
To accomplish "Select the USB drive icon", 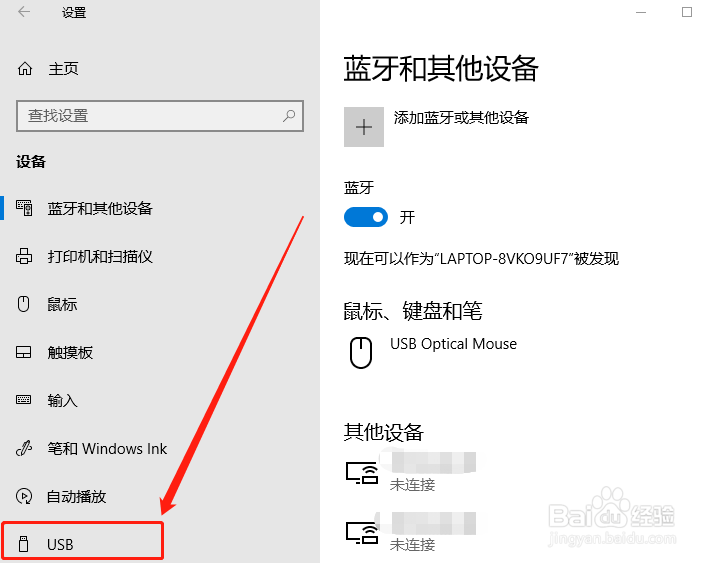I will coord(23,544).
